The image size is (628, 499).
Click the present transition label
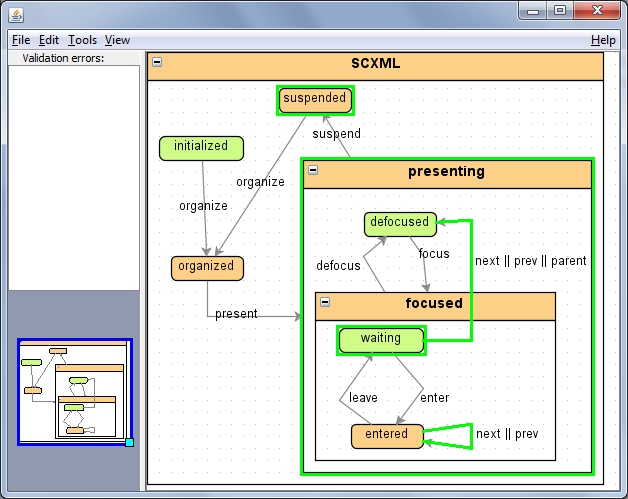(x=236, y=313)
